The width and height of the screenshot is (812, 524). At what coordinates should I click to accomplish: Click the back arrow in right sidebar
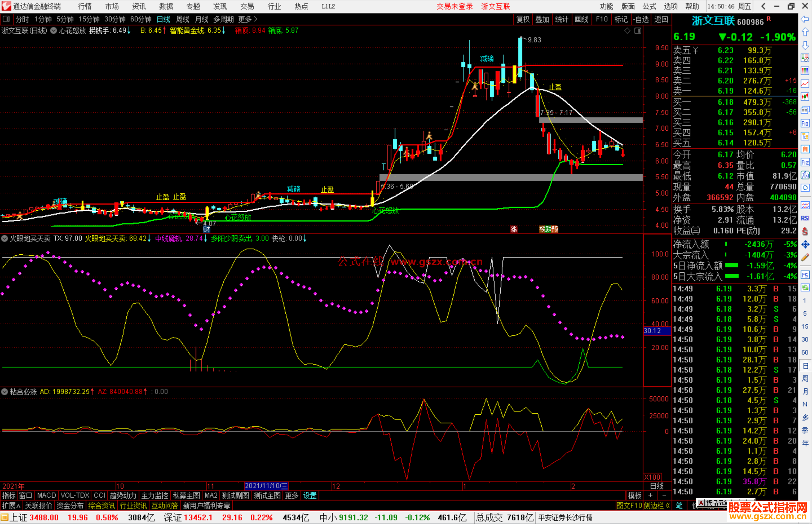(x=805, y=20)
